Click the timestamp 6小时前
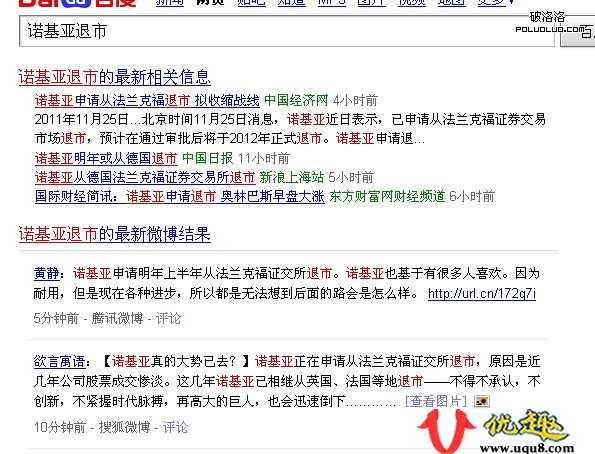Image resolution: width=595 pixels, height=454 pixels. pyautogui.click(x=472, y=197)
